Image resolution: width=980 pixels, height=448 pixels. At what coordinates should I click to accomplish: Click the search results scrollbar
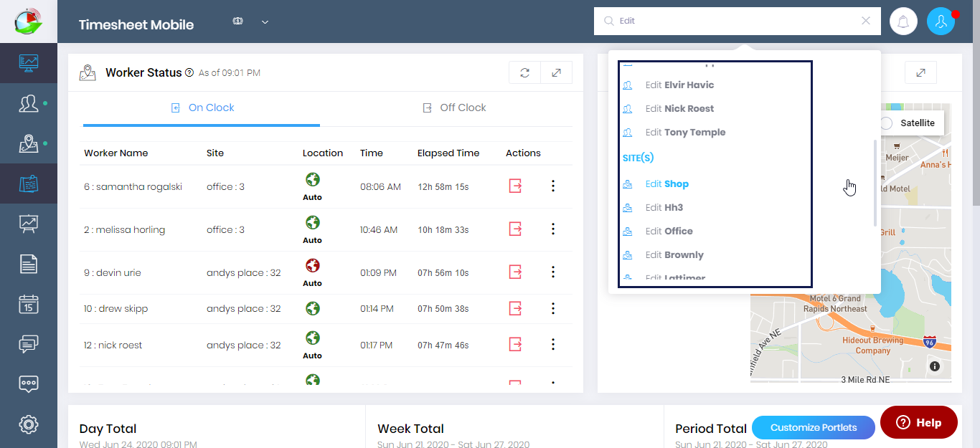click(875, 183)
